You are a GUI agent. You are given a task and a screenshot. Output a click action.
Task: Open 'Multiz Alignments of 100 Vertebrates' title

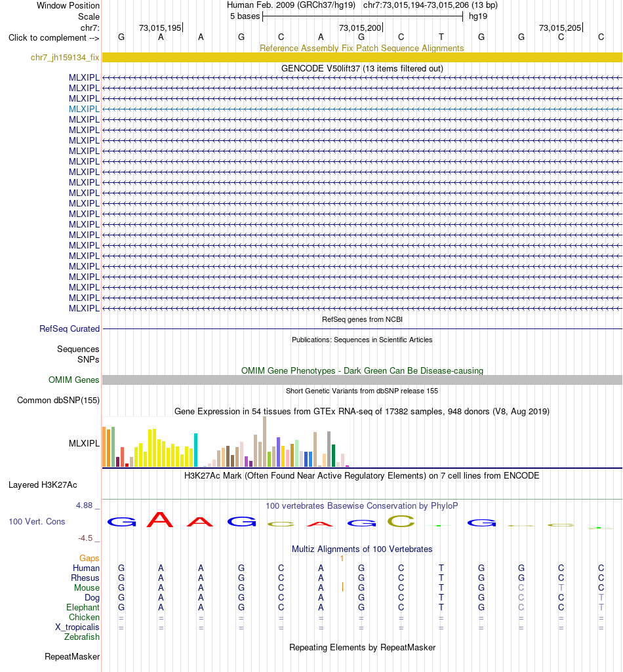click(x=362, y=549)
